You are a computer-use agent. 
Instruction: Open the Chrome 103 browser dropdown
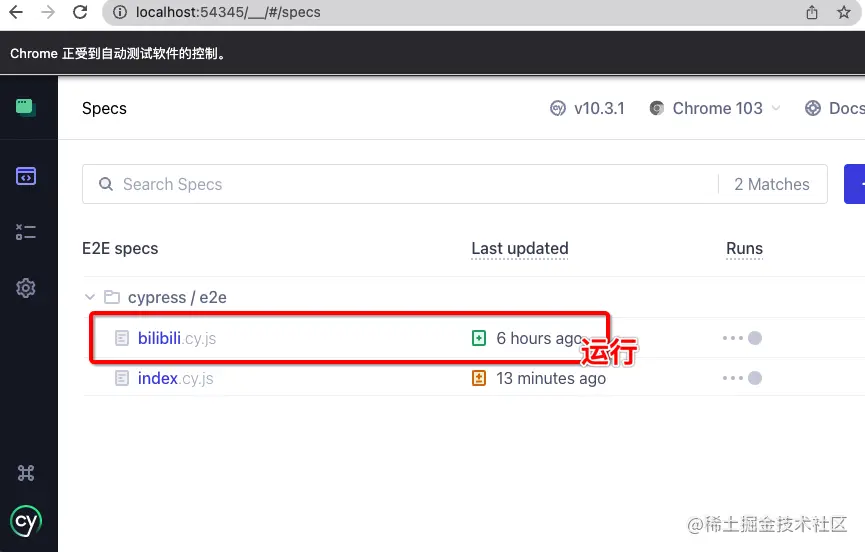[x=716, y=108]
